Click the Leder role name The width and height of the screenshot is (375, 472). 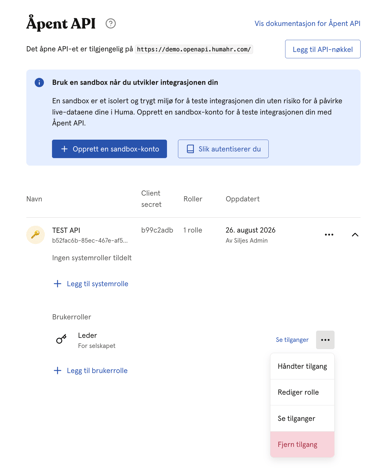pos(87,335)
